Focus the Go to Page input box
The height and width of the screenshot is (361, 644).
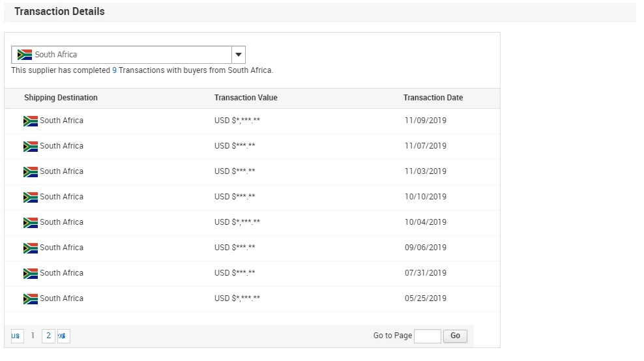(x=427, y=336)
